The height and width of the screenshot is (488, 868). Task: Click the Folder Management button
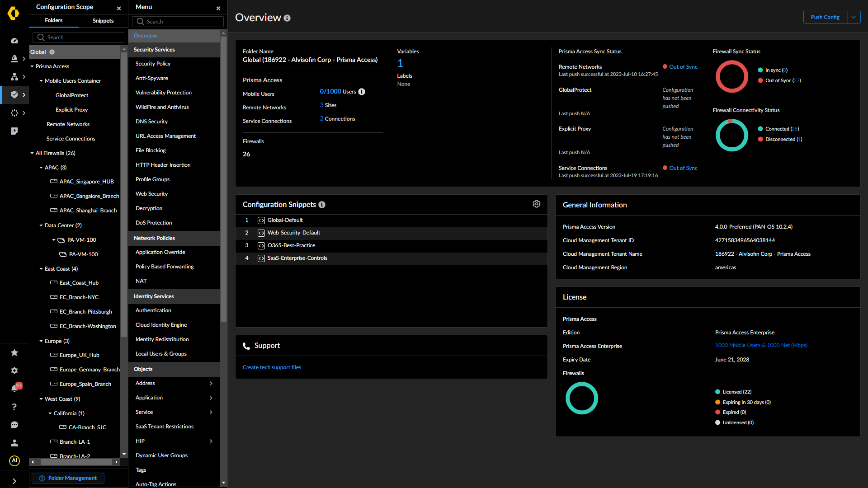pos(67,478)
